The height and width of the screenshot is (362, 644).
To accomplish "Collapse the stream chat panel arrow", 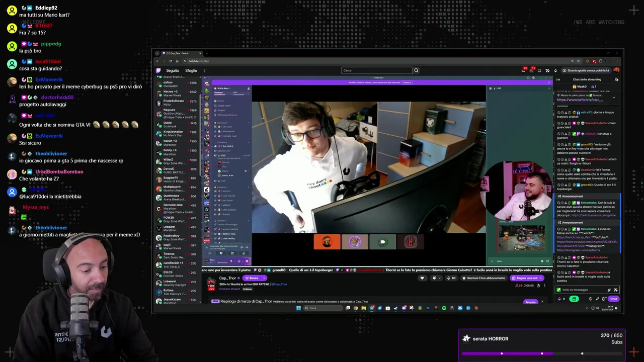I will coord(558,79).
